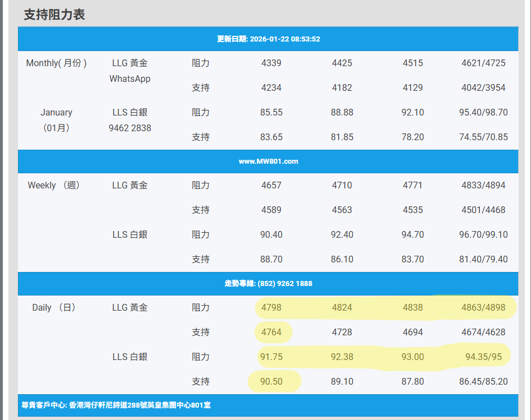Select weekly silver support value 88.70
Screen dimensions: 531x420
click(271, 259)
